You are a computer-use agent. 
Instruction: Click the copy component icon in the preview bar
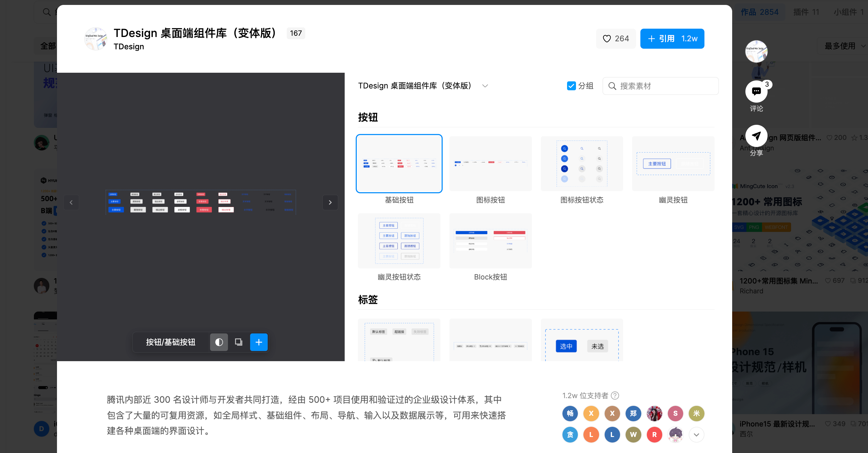coord(239,342)
